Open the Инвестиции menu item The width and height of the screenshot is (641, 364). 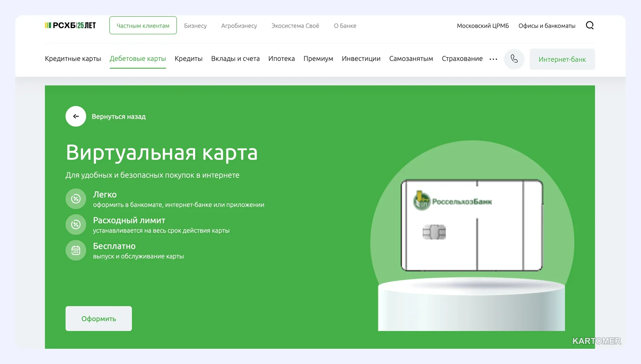coord(361,59)
